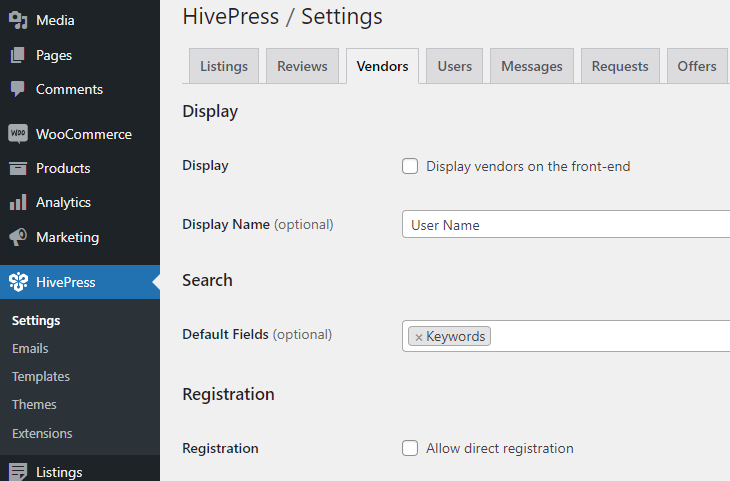The image size is (730, 481).
Task: Open Extensions in HivePress submenu
Action: (x=42, y=433)
